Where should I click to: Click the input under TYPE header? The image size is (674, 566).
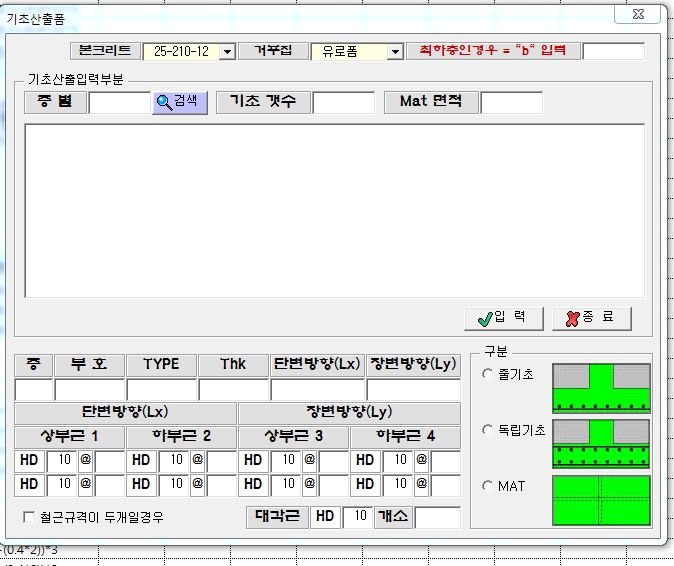click(x=162, y=390)
